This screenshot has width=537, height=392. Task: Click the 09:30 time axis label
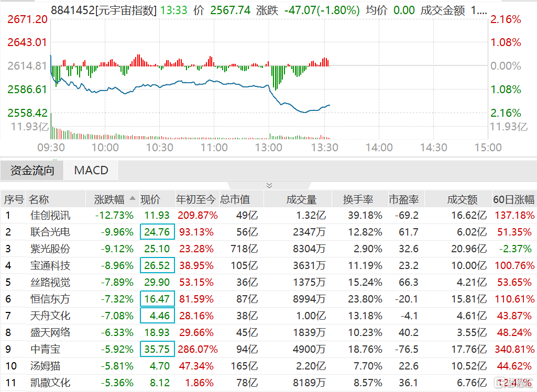(51, 148)
